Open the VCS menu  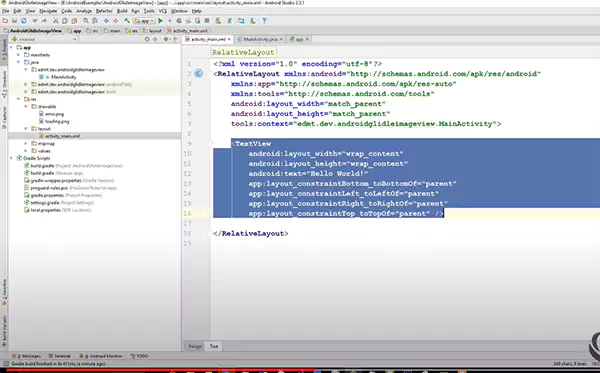pos(163,11)
